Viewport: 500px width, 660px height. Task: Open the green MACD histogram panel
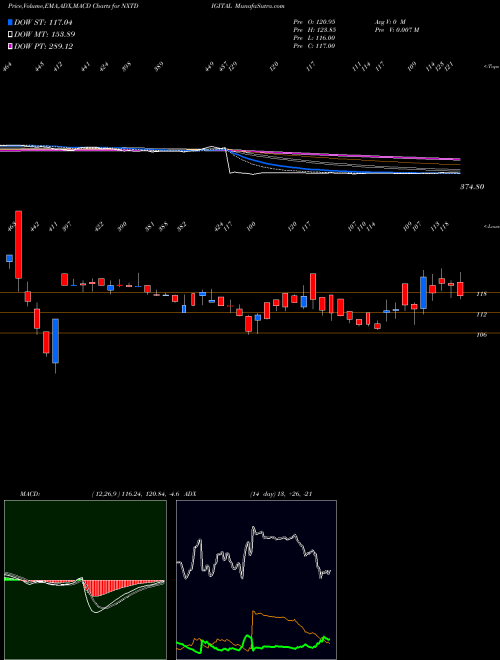pyautogui.click(x=85, y=580)
